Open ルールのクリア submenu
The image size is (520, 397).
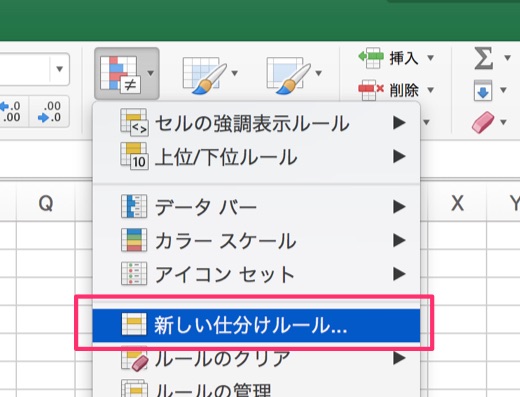256,359
